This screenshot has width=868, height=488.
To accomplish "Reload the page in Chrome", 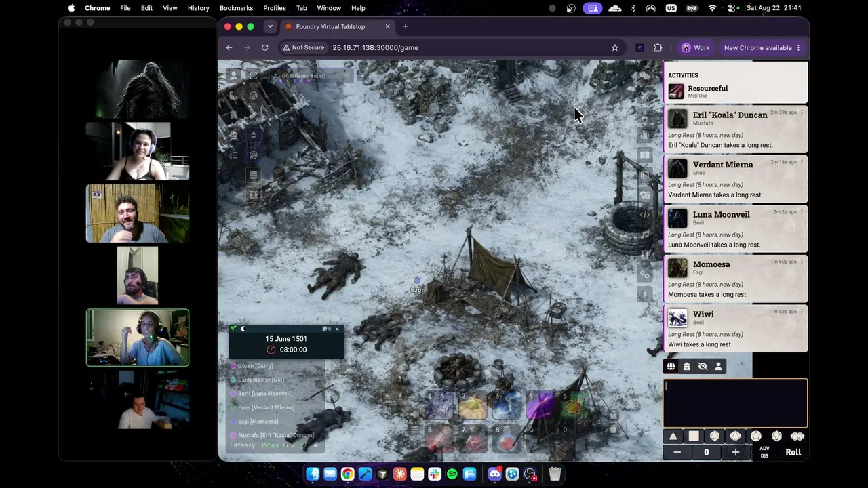I will [x=265, y=48].
